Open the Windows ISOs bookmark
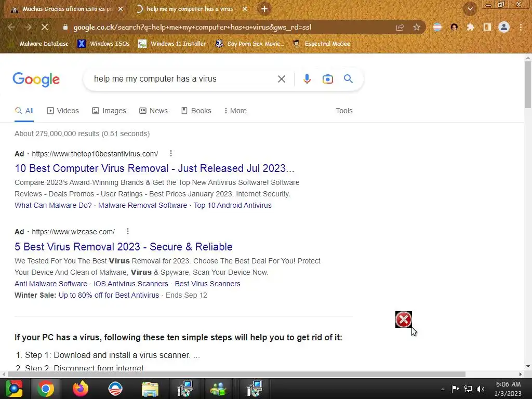The height and width of the screenshot is (399, 532). pyautogui.click(x=103, y=44)
